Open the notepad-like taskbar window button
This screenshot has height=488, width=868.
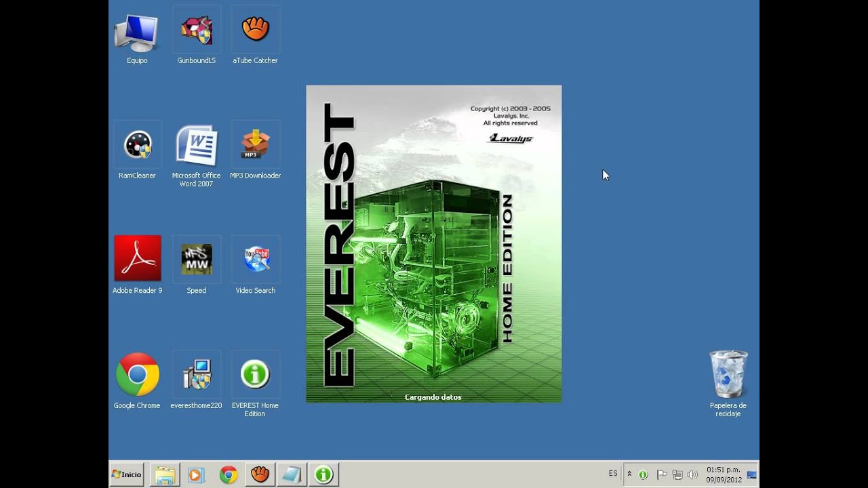(x=292, y=474)
